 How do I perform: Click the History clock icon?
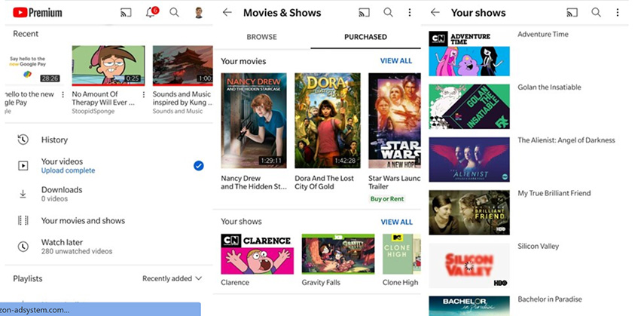[23, 140]
